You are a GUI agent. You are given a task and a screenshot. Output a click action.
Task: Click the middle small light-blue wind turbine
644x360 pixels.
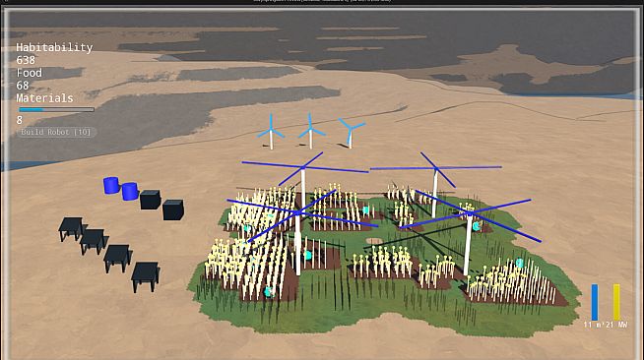coord(311,131)
